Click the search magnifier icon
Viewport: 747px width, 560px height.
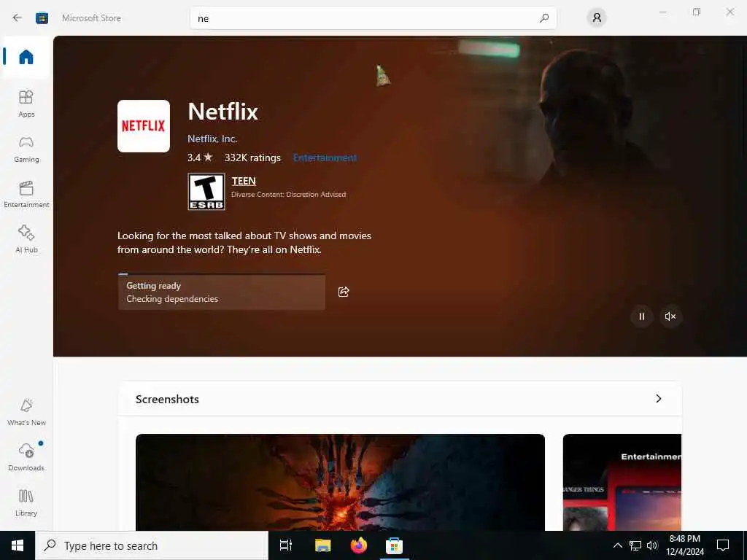click(544, 18)
